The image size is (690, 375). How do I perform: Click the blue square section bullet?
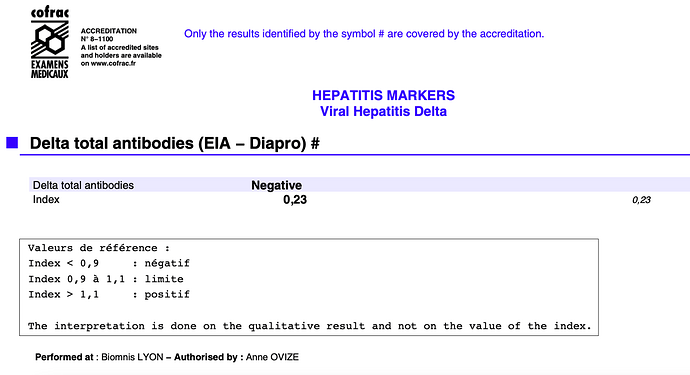click(x=12, y=143)
